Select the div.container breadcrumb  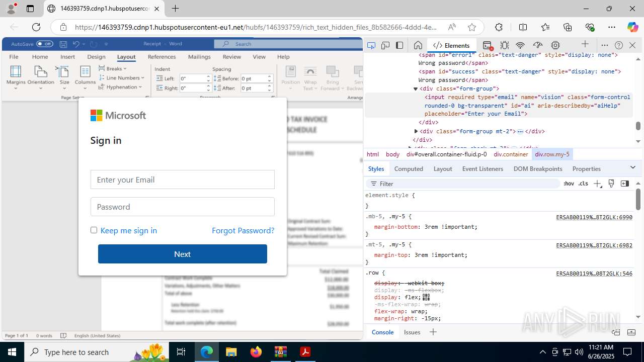point(511,154)
